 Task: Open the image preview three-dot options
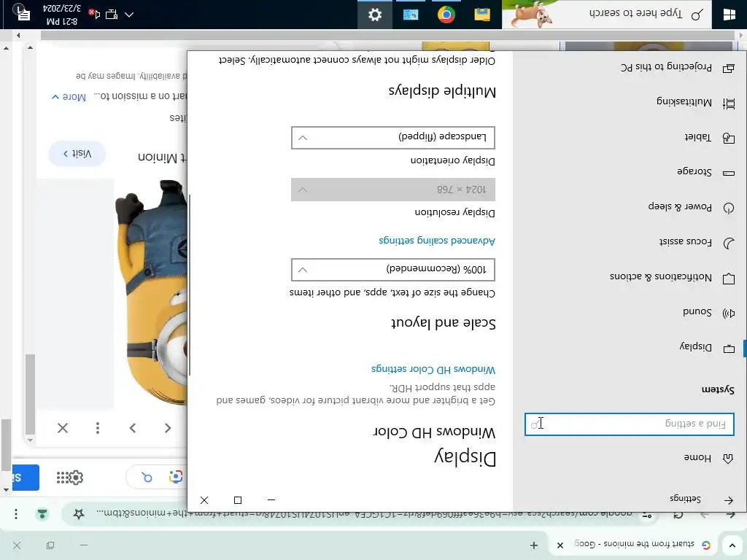coord(98,428)
